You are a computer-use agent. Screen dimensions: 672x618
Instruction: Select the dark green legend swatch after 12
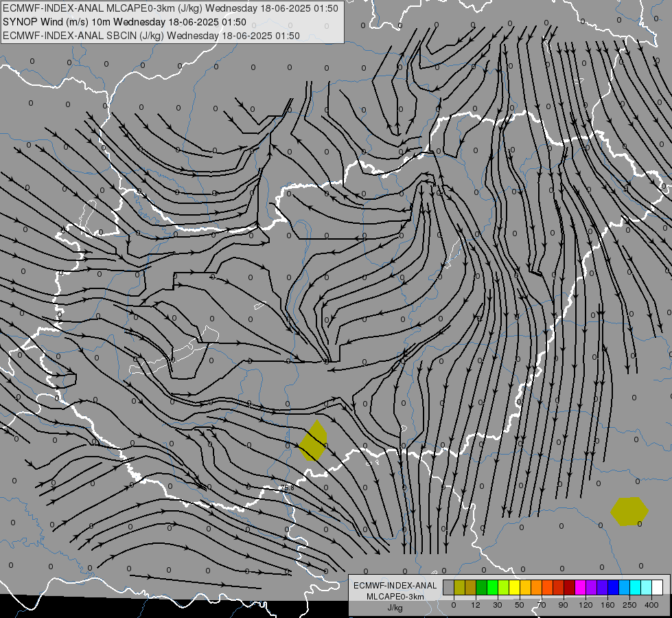[x=481, y=588]
